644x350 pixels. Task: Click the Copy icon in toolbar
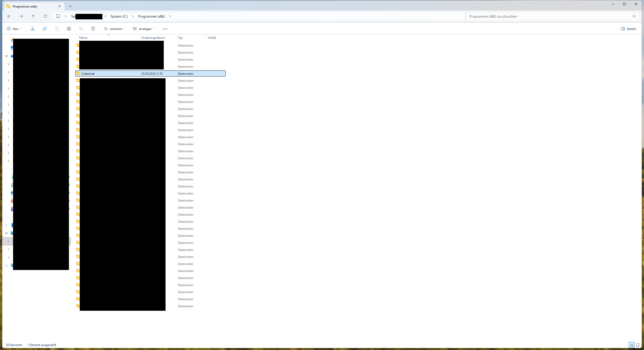[x=45, y=29]
